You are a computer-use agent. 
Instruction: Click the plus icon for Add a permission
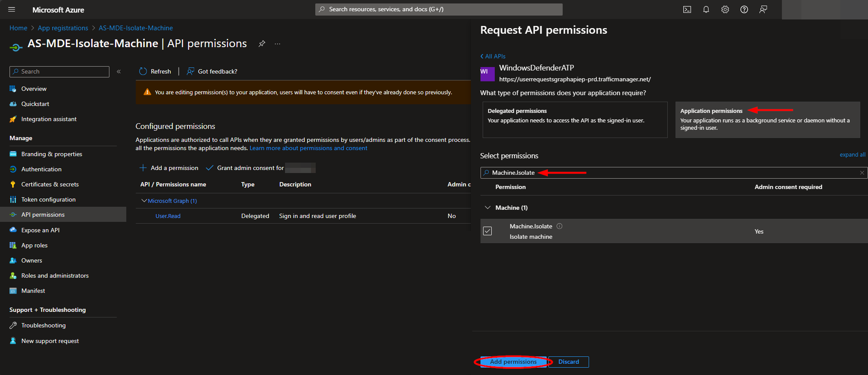pyautogui.click(x=143, y=168)
